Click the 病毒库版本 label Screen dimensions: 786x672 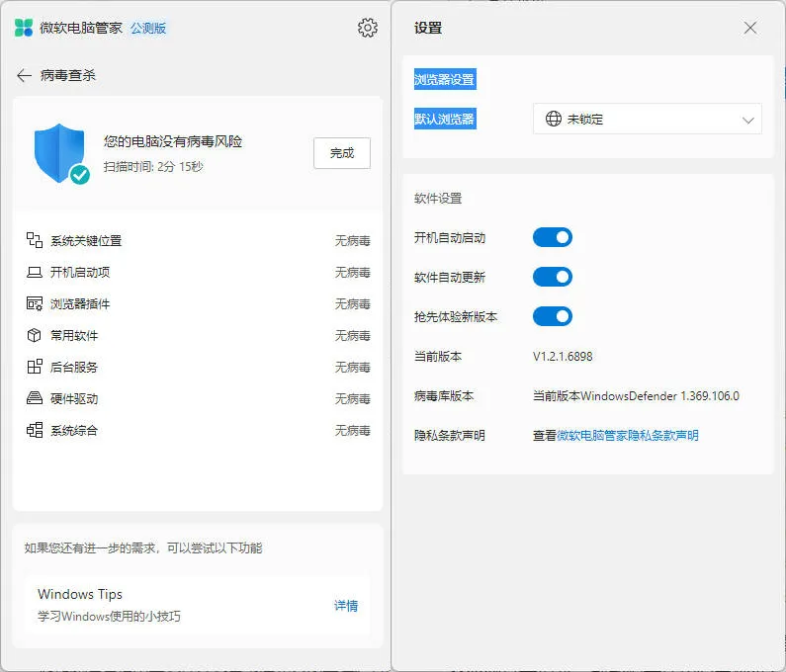(x=444, y=396)
